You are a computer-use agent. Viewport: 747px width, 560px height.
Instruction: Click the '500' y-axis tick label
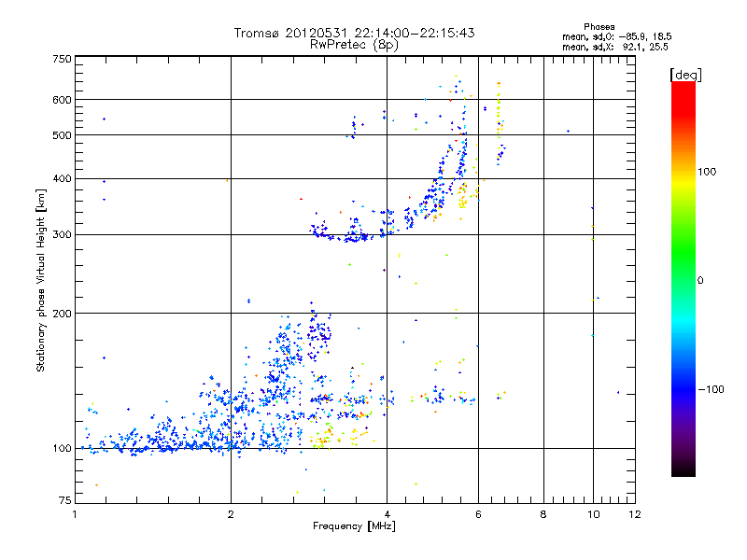click(63, 135)
